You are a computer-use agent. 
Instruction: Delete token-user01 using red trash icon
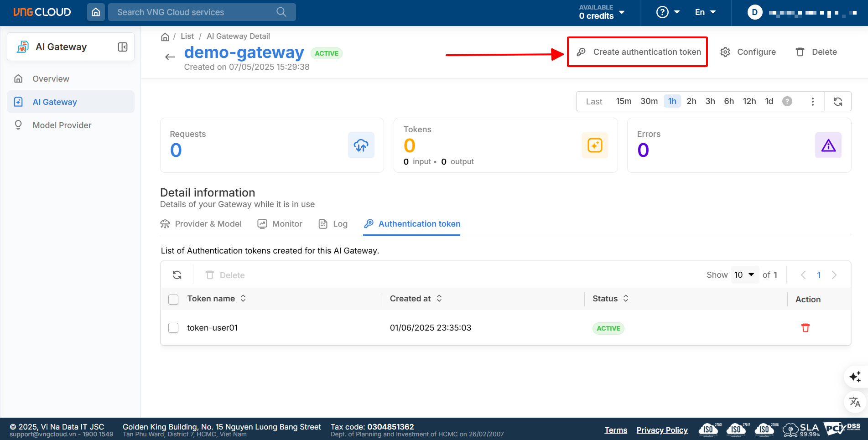click(x=805, y=328)
